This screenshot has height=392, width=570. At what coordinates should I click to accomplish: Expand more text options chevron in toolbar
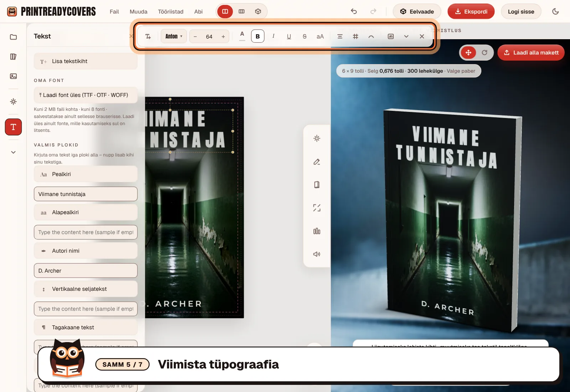[x=406, y=36]
